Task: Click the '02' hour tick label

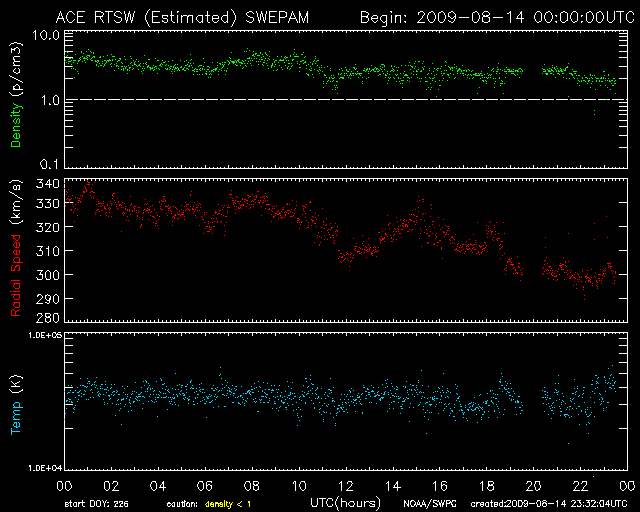Action: click(x=111, y=486)
